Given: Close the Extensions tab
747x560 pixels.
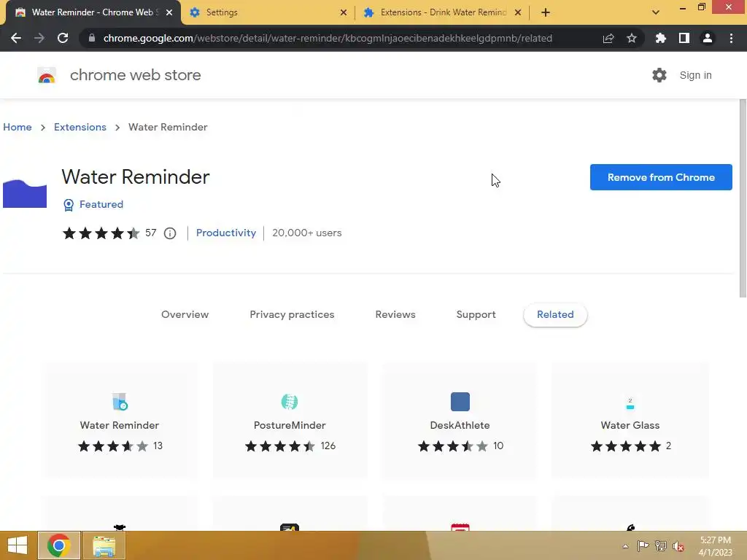Looking at the screenshot, I should coord(518,12).
